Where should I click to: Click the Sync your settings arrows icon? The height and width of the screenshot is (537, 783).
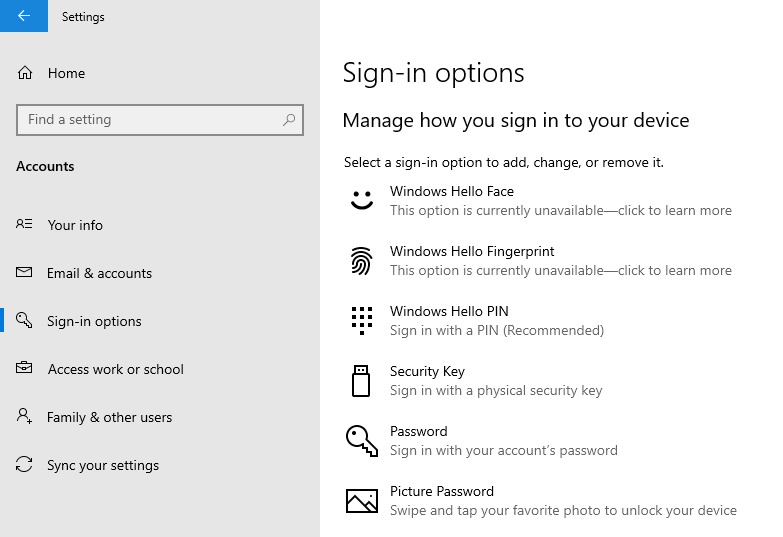point(24,464)
